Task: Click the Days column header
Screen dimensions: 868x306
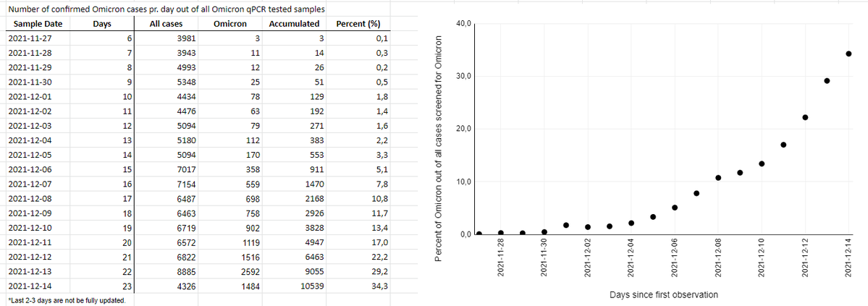Action: pos(102,24)
